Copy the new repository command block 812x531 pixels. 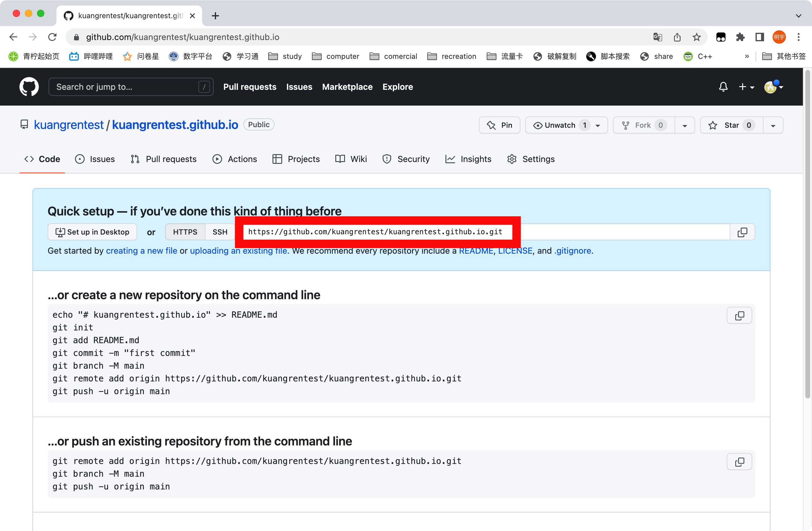(x=739, y=315)
